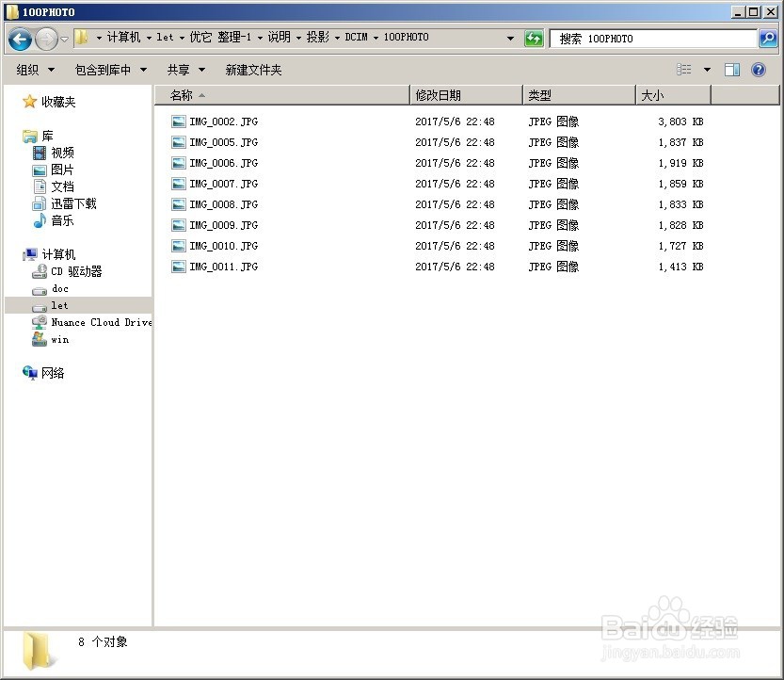Navigate to DCIM via the breadcrumb
This screenshot has width=784, height=680.
pyautogui.click(x=356, y=38)
